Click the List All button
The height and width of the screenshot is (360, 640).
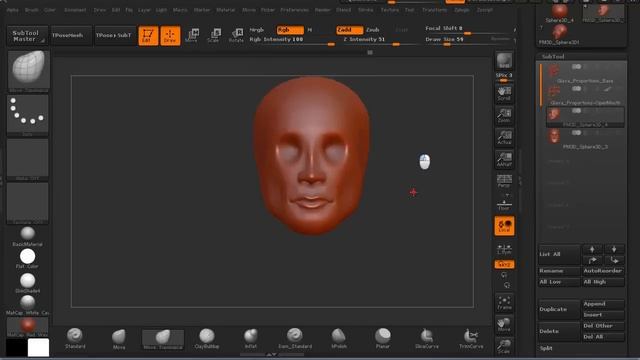click(559, 254)
